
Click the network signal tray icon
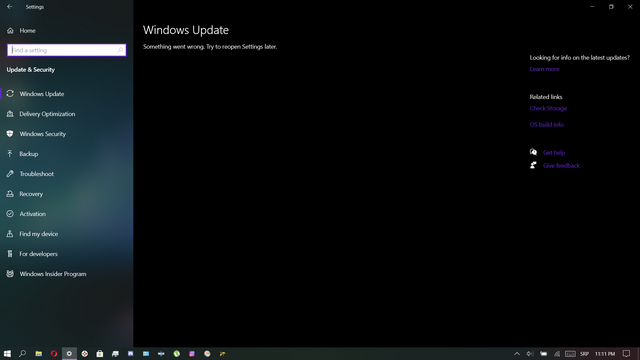coord(557,354)
